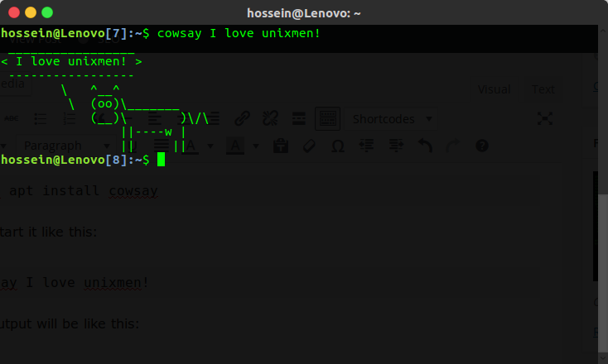Click the strikethrough ABC icon in the editor toolbar

[12, 118]
